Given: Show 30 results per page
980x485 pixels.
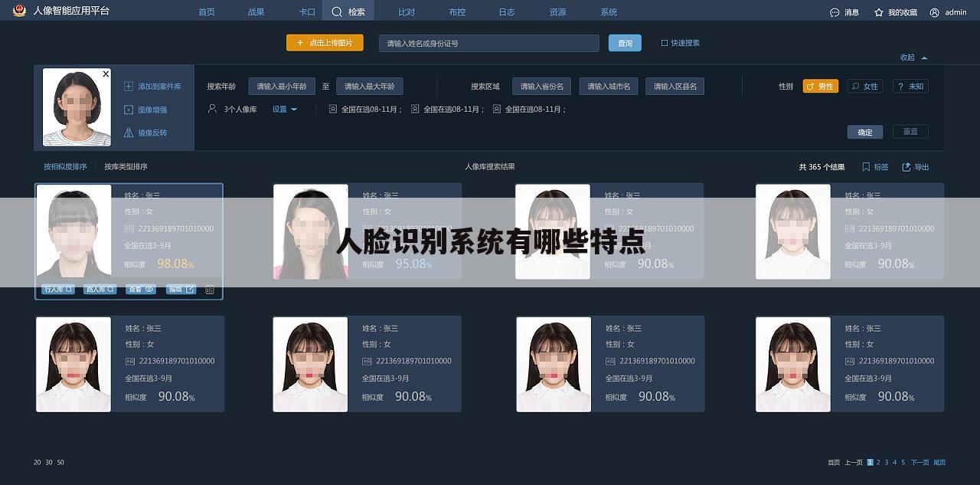Looking at the screenshot, I should [x=49, y=462].
